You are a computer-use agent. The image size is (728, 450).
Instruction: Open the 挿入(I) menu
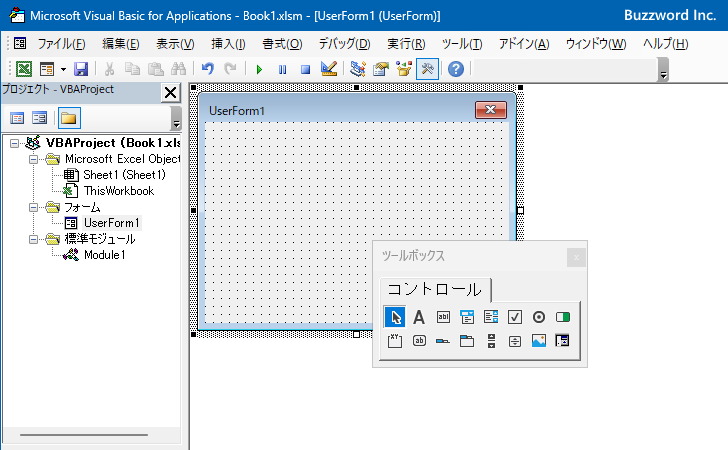pyautogui.click(x=228, y=44)
